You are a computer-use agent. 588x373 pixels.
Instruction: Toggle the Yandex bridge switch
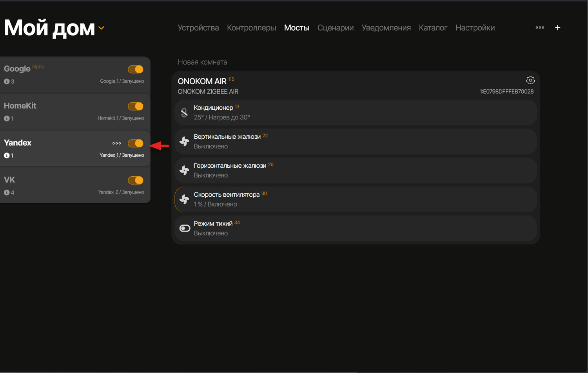(x=136, y=143)
